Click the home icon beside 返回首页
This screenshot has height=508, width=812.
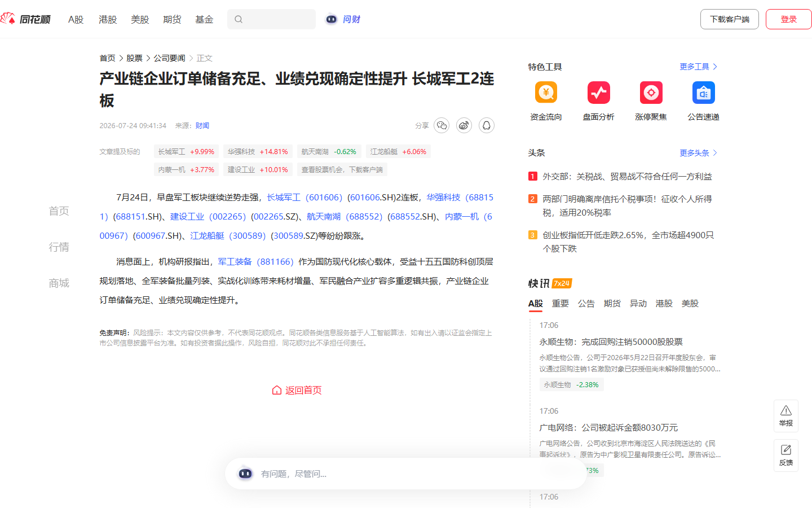coord(277,390)
